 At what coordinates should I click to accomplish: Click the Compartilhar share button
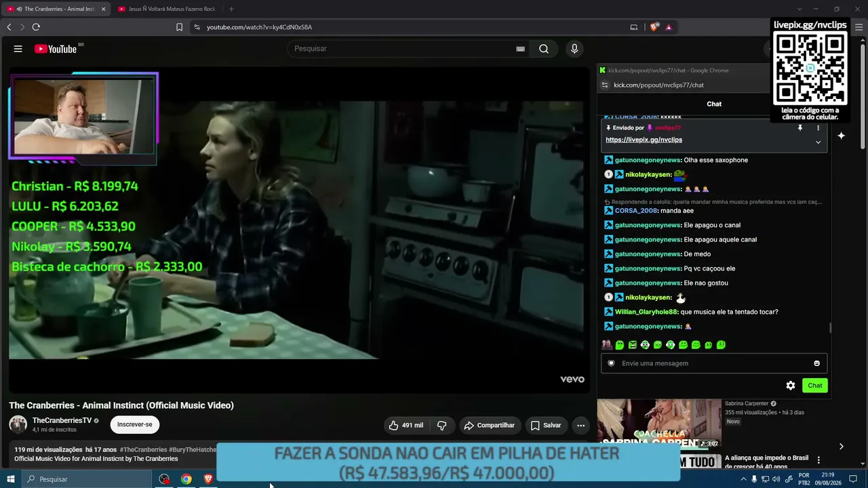[489, 426]
